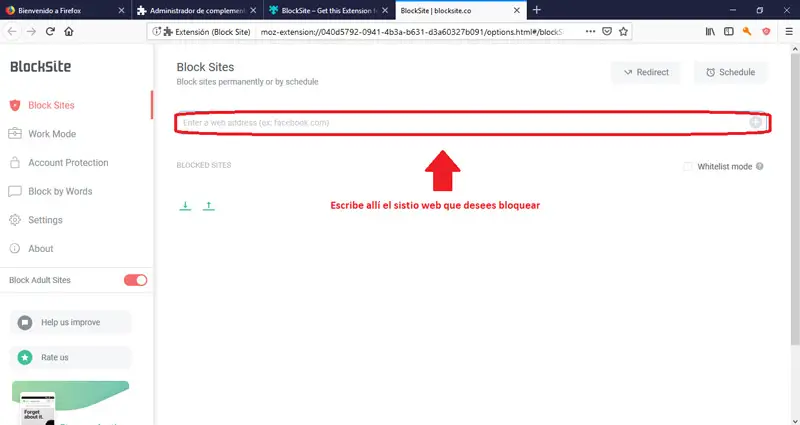Click the browser back arrow
The image size is (800, 425).
click(12, 32)
